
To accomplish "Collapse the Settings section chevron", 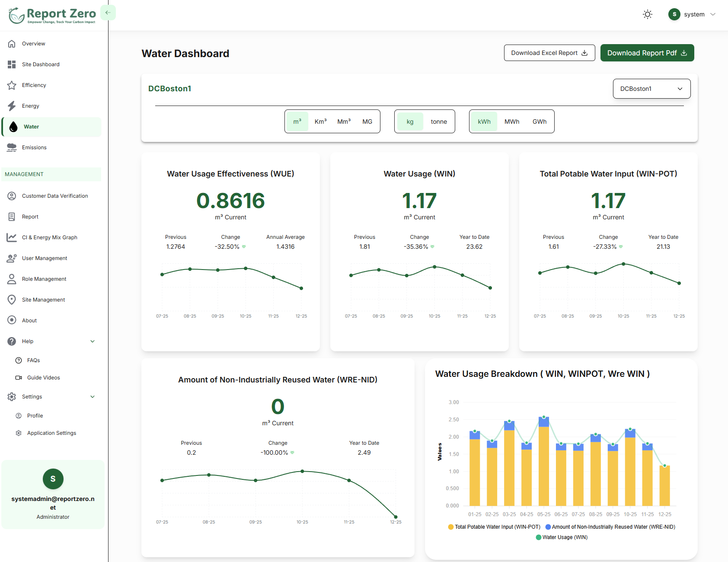I will [93, 397].
